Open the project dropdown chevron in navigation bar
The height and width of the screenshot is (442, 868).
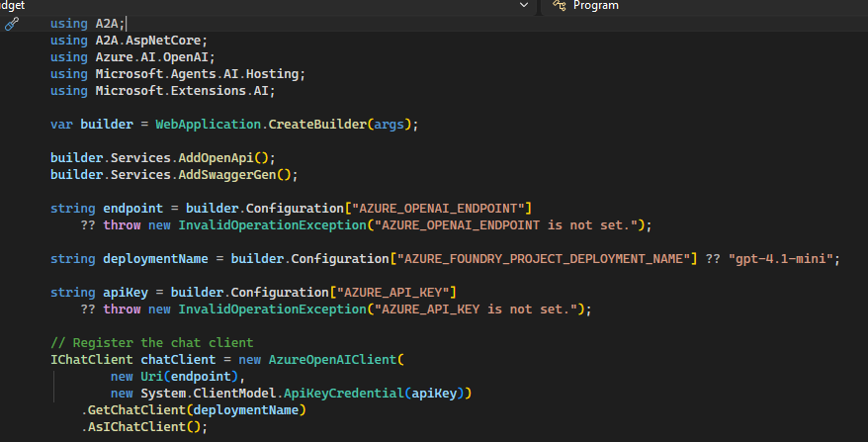pos(524,6)
